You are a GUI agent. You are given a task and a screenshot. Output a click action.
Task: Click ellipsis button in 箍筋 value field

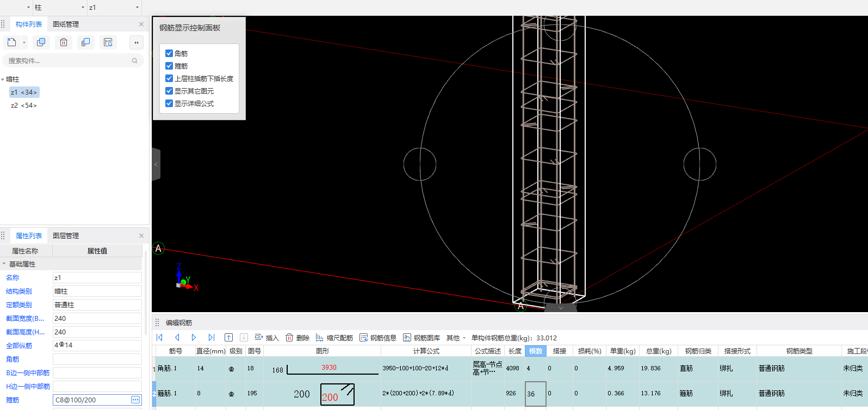[135, 400]
